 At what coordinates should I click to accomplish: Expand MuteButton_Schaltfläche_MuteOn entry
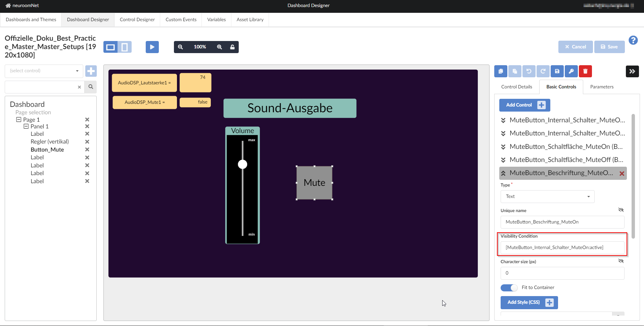click(x=503, y=147)
